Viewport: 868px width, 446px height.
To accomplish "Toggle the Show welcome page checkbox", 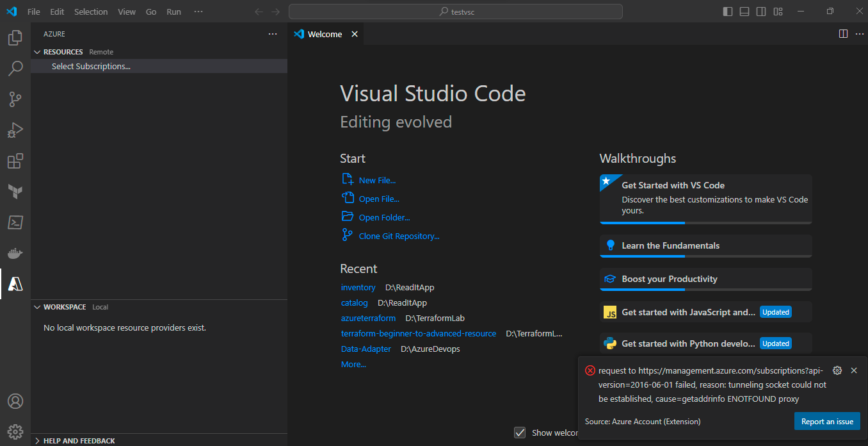I will pyautogui.click(x=520, y=433).
